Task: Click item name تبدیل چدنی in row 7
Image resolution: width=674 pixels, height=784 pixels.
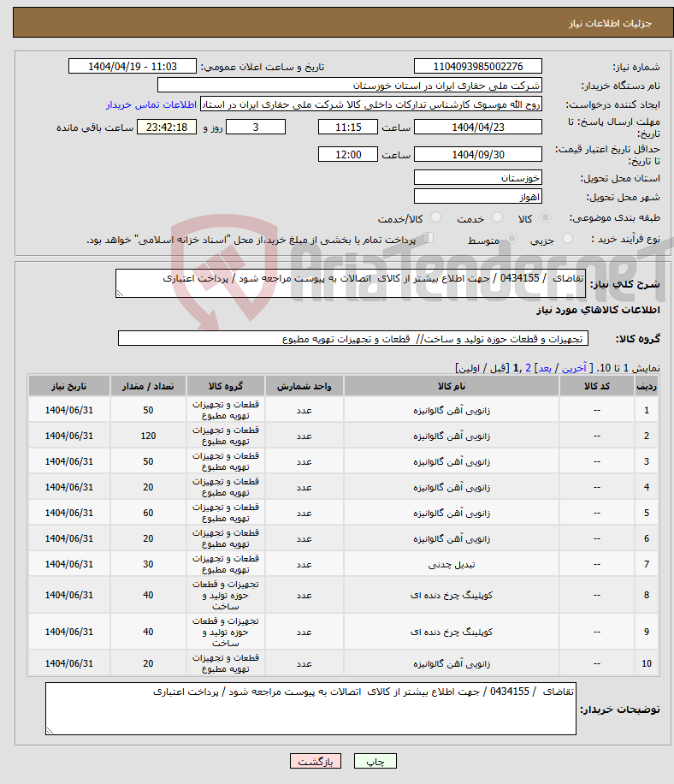Action: pos(452,565)
